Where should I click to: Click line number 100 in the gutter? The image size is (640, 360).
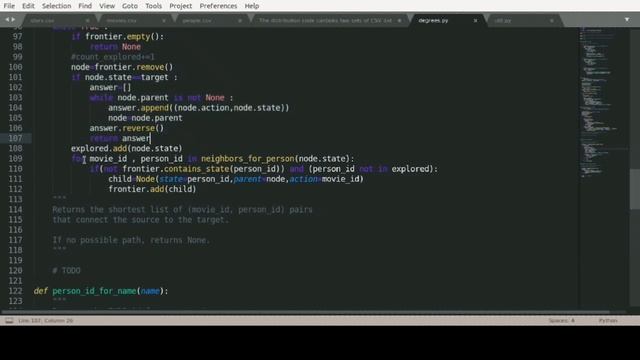(x=16, y=67)
